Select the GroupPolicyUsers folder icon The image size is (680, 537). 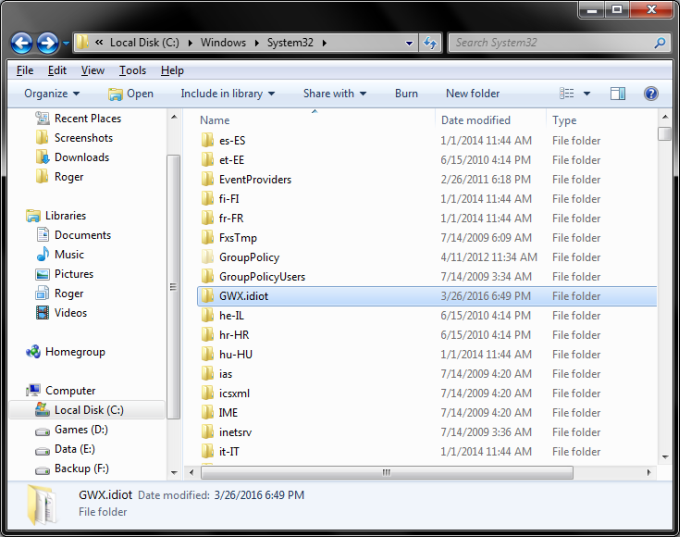(x=207, y=277)
